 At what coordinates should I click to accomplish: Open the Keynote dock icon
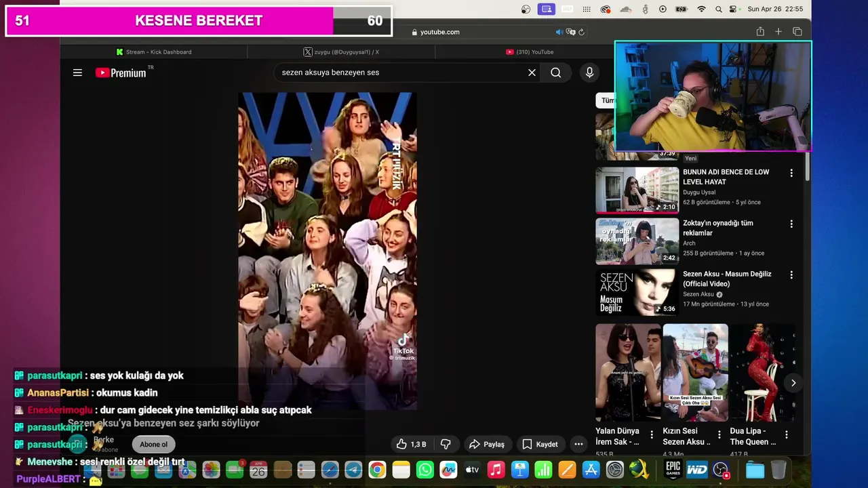[x=519, y=470]
